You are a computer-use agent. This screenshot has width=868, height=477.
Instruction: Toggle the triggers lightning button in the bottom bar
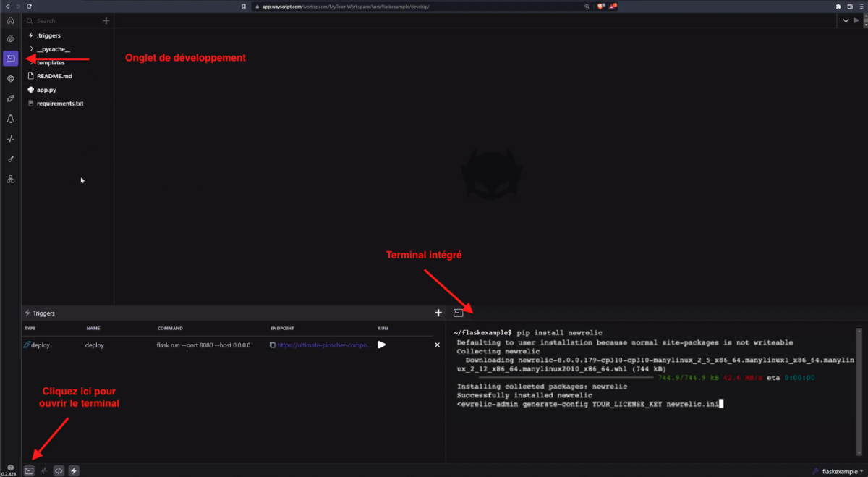[74, 470]
